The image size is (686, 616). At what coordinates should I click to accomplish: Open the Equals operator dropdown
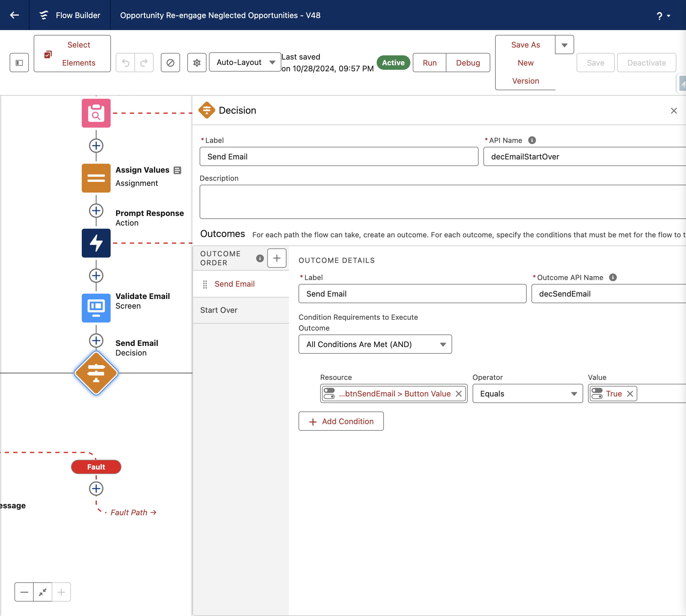527,394
